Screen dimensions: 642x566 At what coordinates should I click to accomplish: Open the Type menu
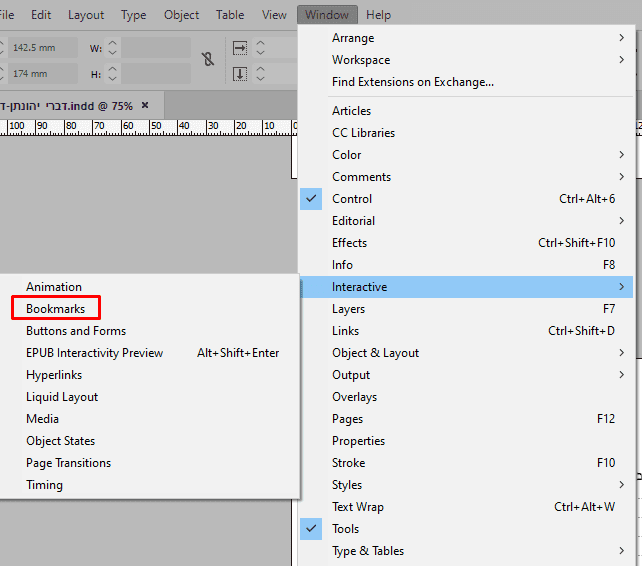(x=133, y=15)
